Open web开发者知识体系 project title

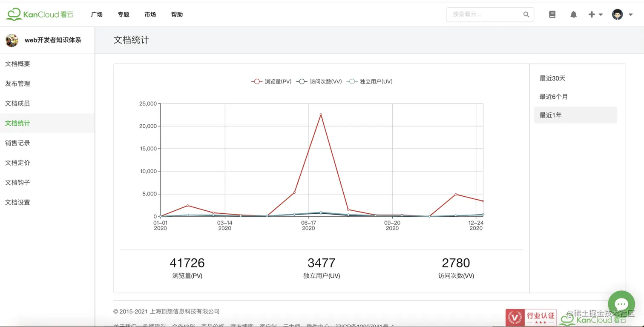53,40
